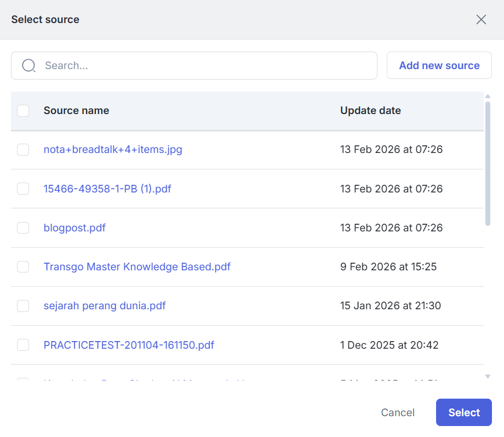The width and height of the screenshot is (504, 437).
Task: Close the Select source dialog
Action: point(481,20)
